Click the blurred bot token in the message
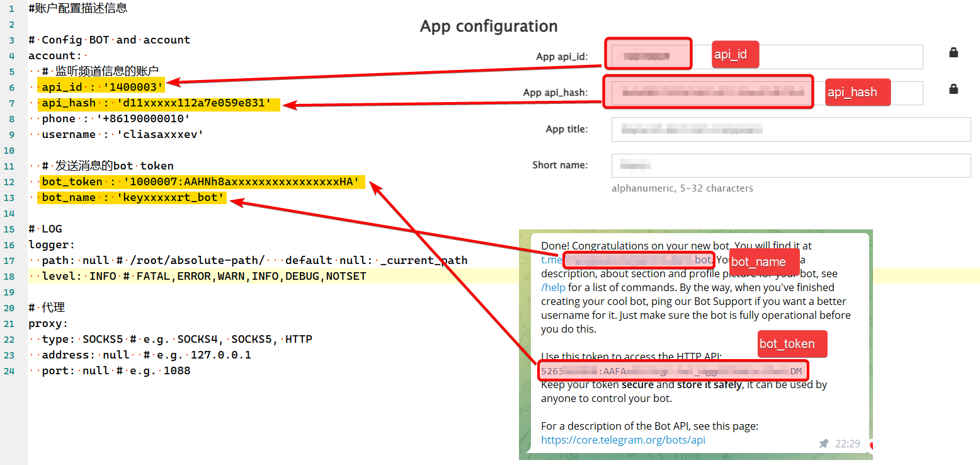980x465 pixels. coord(671,370)
